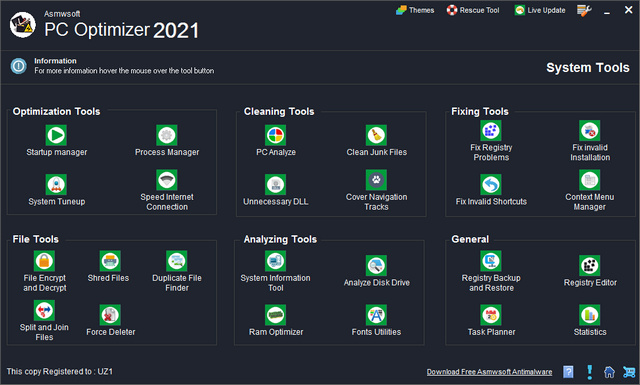Click the 'System Tools' heading
640x385 pixels.
click(587, 67)
